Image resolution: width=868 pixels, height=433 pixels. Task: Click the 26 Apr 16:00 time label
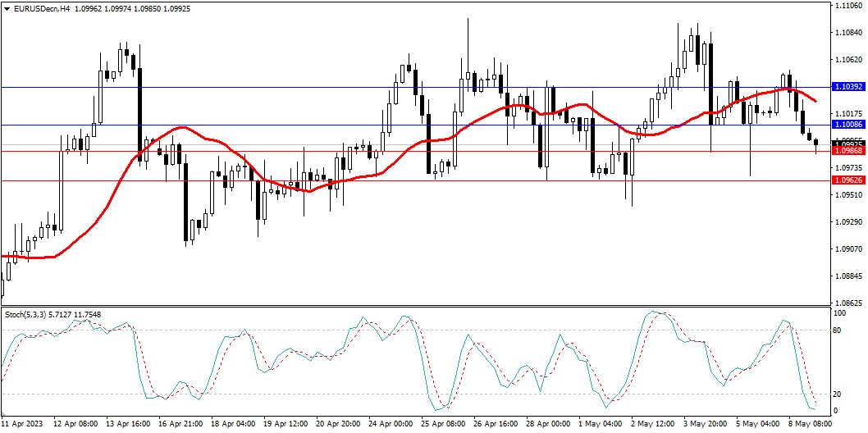pyautogui.click(x=496, y=424)
